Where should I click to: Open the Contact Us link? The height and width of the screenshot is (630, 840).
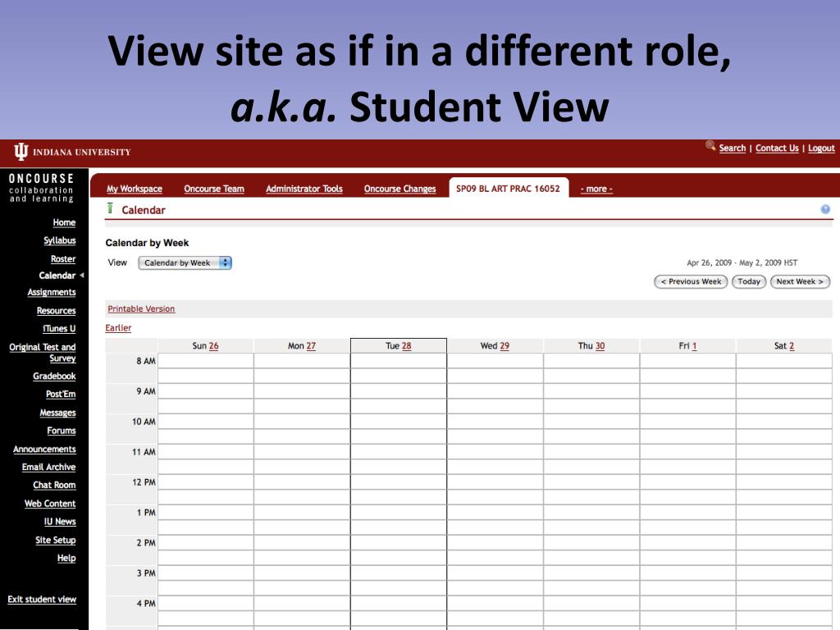coord(777,148)
